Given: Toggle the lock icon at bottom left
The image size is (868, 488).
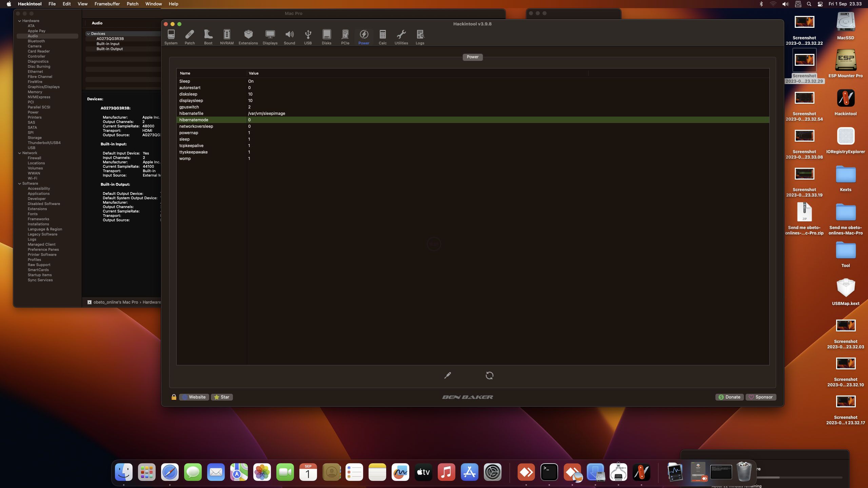Looking at the screenshot, I should 174,397.
